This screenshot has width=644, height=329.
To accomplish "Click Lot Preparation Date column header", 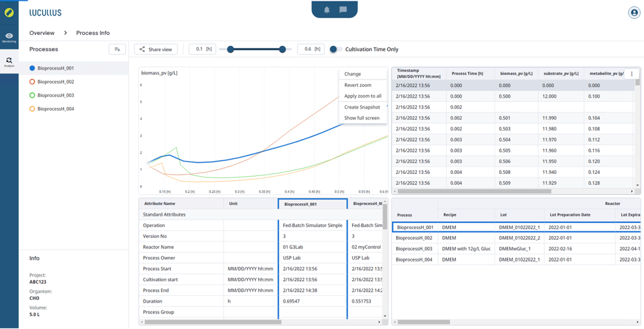I will [579, 214].
